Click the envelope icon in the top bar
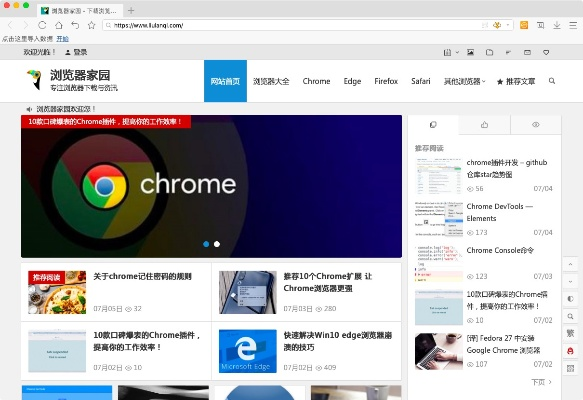 tap(527, 52)
